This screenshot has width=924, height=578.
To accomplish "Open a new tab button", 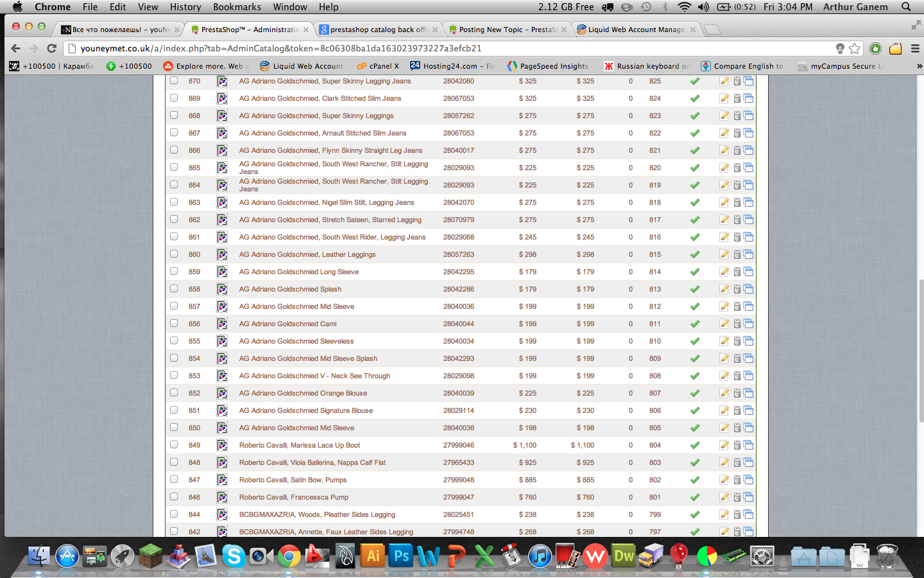I will pyautogui.click(x=712, y=30).
